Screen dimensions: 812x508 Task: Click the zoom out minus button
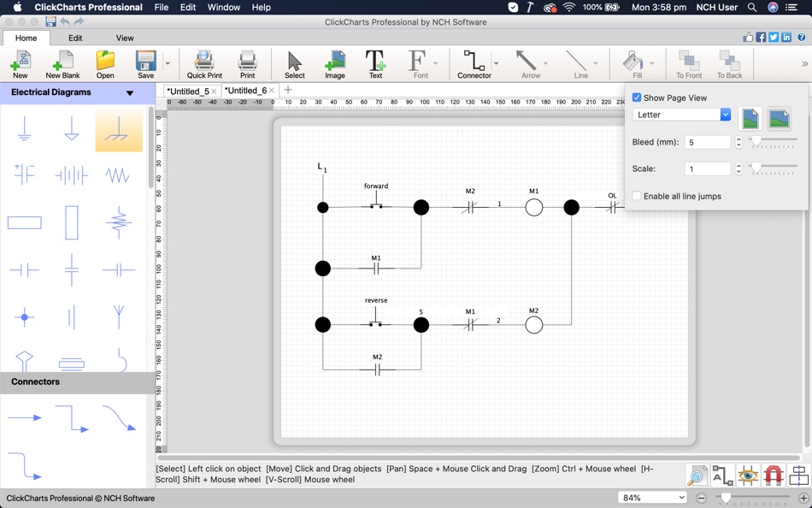[701, 498]
